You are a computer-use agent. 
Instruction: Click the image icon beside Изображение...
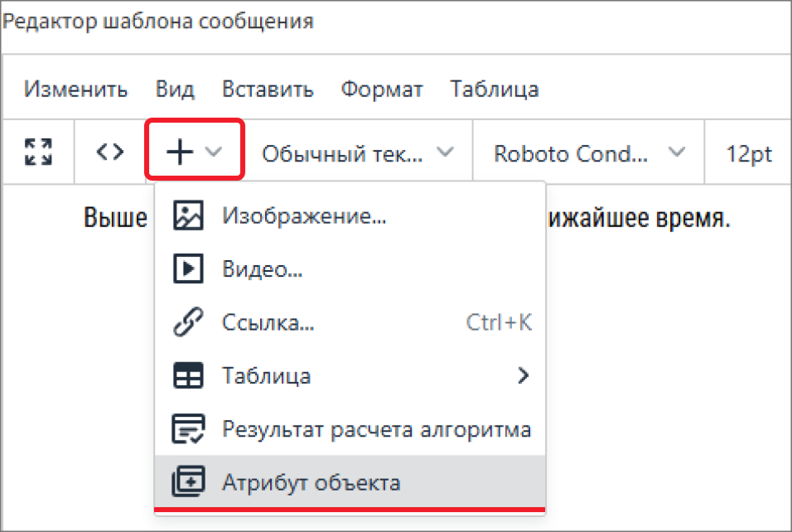click(188, 215)
